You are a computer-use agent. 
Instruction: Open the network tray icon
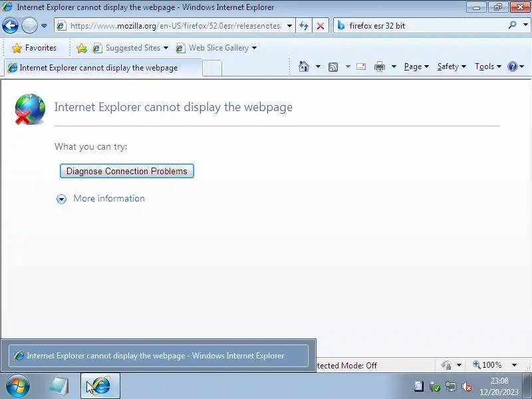(451, 386)
